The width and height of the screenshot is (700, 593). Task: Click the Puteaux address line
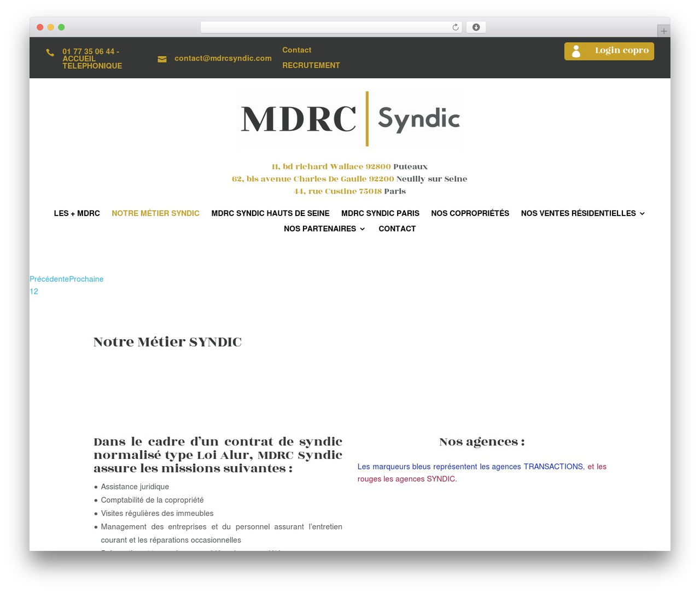349,166
